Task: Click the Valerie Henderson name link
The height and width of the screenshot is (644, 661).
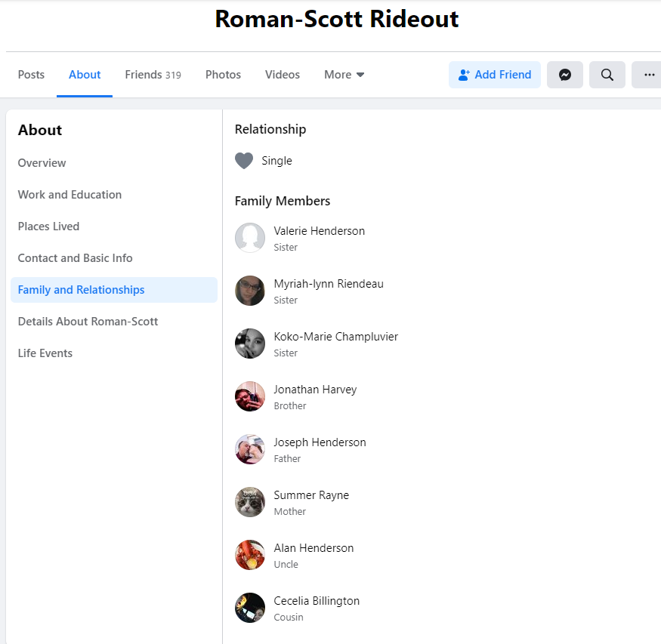Action: tap(319, 231)
